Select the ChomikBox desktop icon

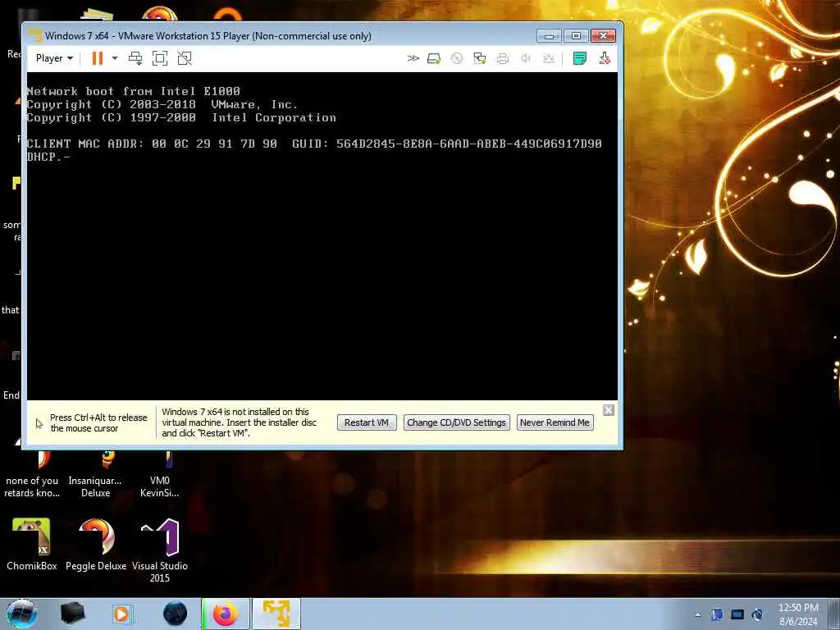pyautogui.click(x=32, y=545)
